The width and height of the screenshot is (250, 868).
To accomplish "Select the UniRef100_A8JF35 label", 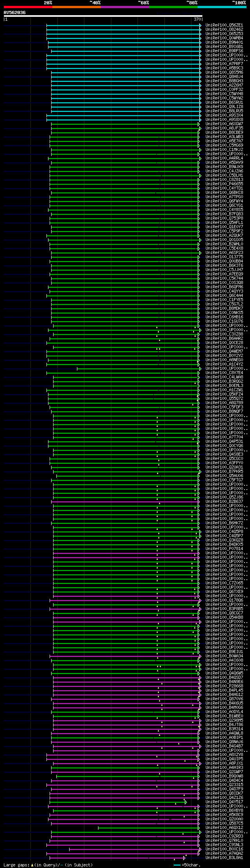I will click(x=224, y=128).
